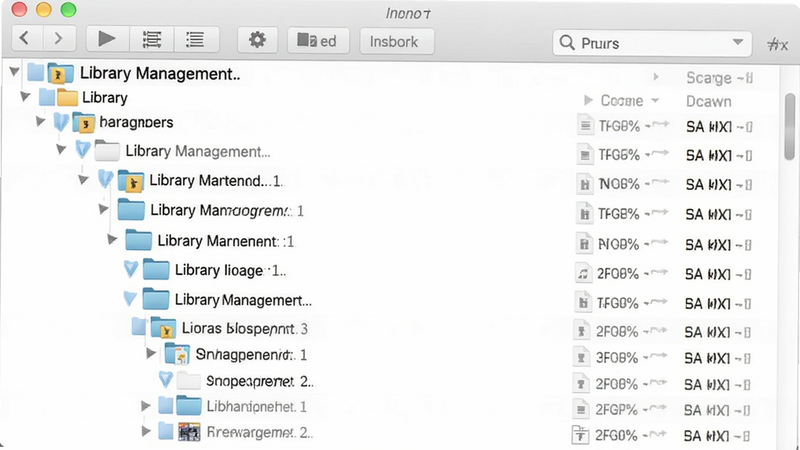Click the music file icon in Library lioage row
The image size is (800, 450).
(x=583, y=273)
